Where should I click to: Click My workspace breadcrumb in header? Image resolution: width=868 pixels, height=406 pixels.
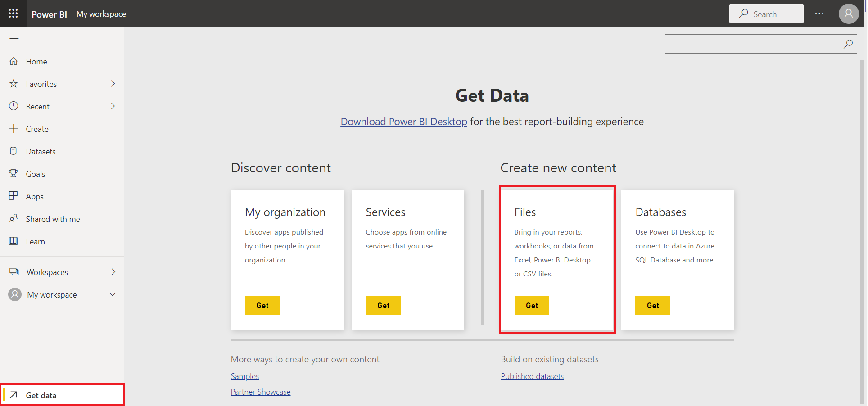[101, 14]
